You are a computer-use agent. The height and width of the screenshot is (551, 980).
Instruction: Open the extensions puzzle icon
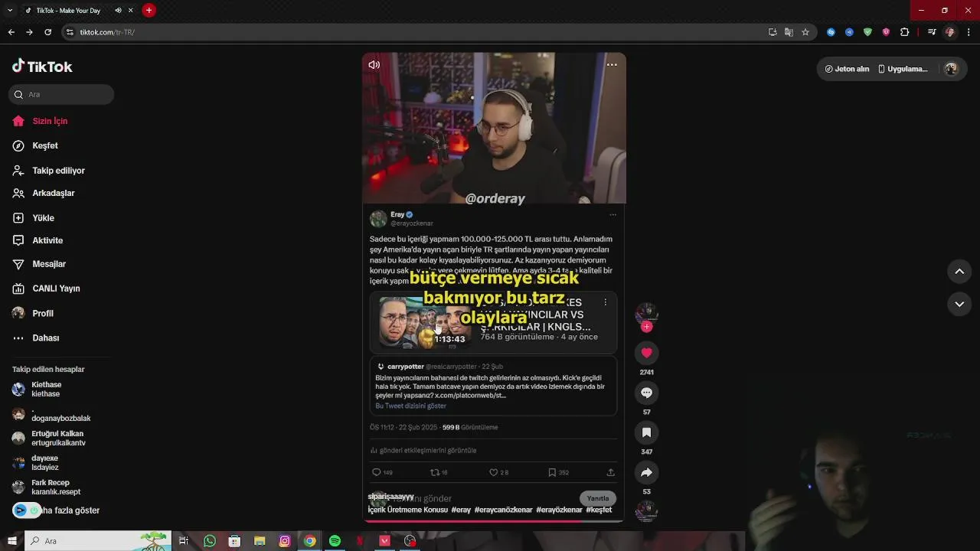click(905, 32)
